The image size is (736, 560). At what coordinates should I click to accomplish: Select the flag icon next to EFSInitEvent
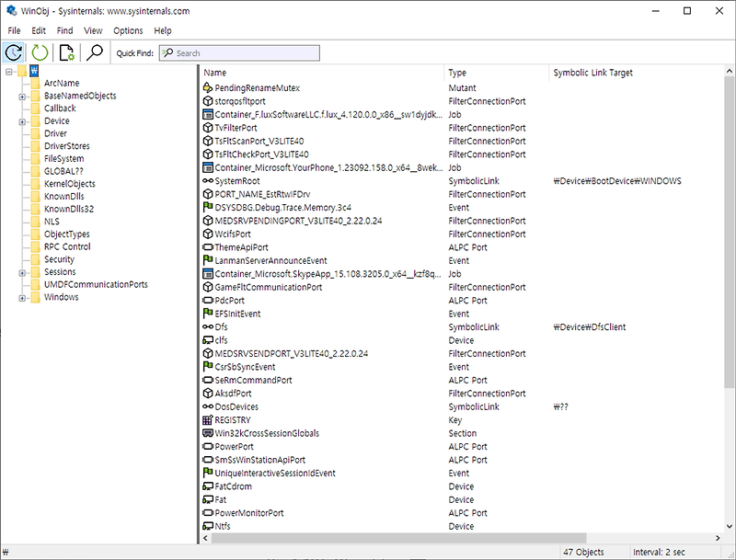208,314
